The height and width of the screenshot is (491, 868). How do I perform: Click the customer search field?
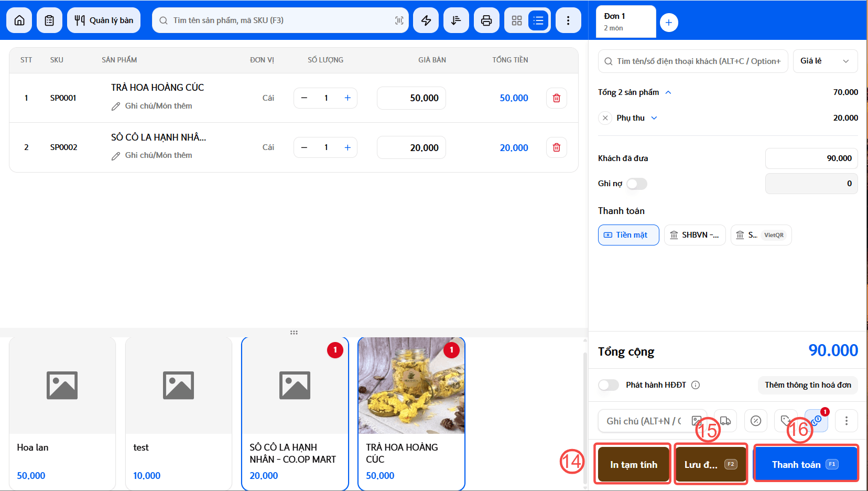click(x=693, y=61)
